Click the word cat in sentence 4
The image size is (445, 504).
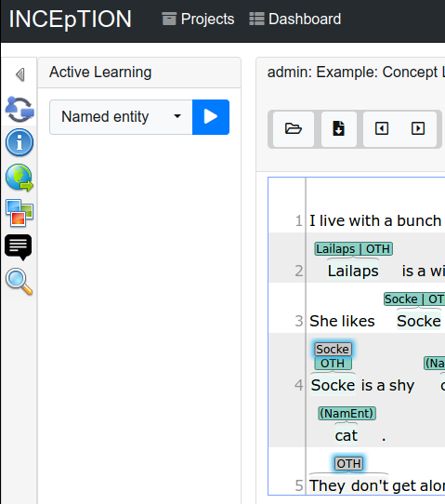point(347,436)
